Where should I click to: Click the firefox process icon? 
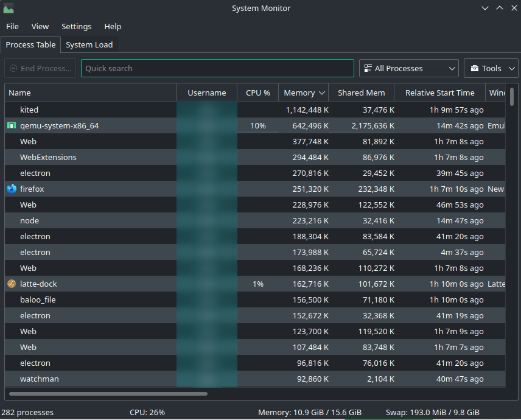(12, 189)
